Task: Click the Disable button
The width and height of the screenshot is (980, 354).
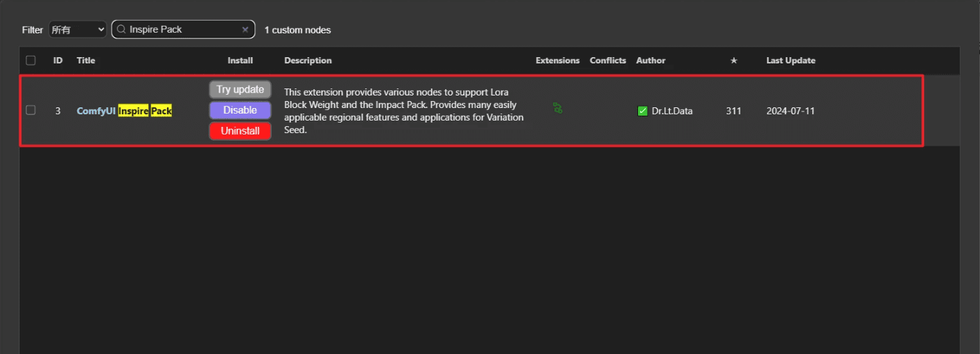Action: click(x=240, y=110)
